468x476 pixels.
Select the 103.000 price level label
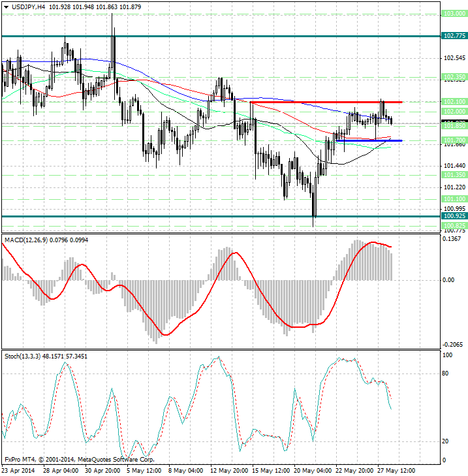[454, 13]
